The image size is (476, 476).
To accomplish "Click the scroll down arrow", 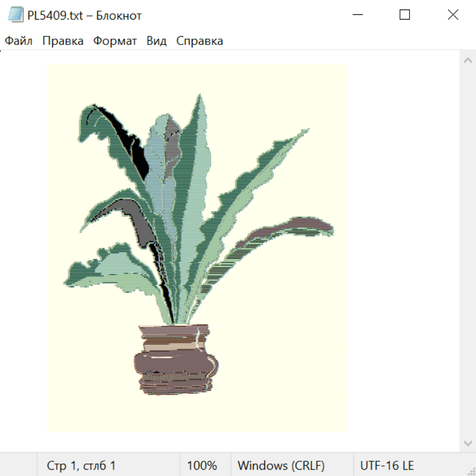I will [468, 443].
